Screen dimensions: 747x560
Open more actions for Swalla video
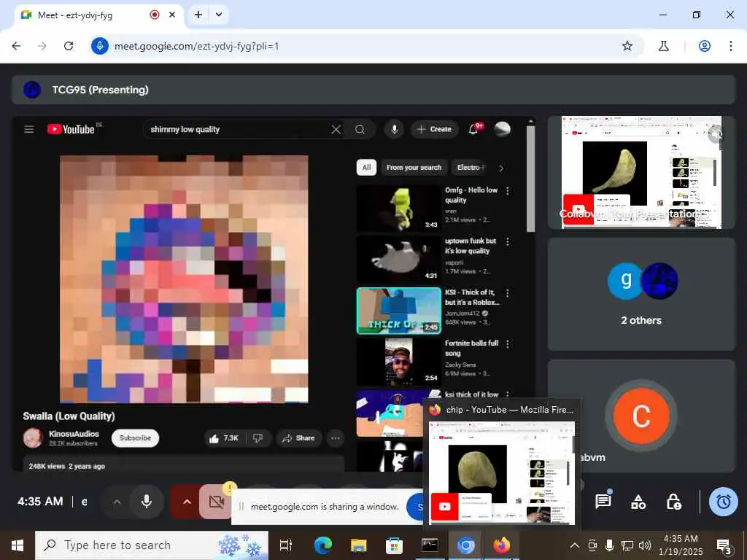(336, 438)
